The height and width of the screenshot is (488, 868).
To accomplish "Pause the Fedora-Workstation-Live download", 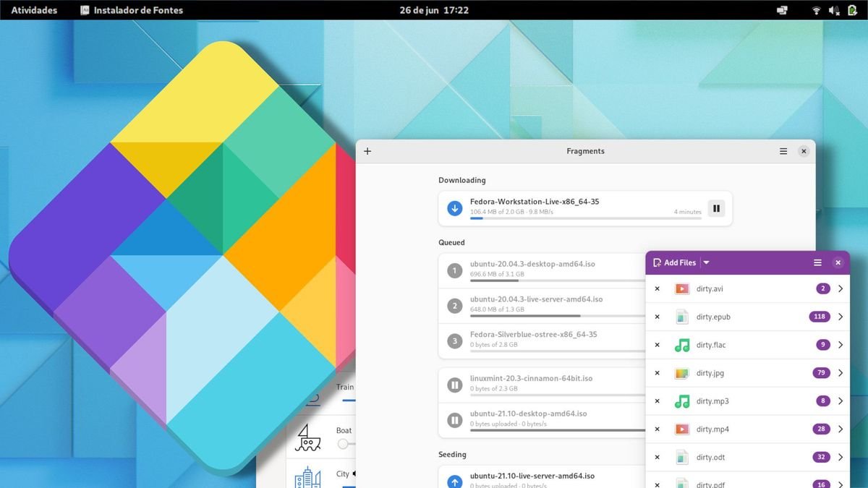I will pyautogui.click(x=716, y=209).
